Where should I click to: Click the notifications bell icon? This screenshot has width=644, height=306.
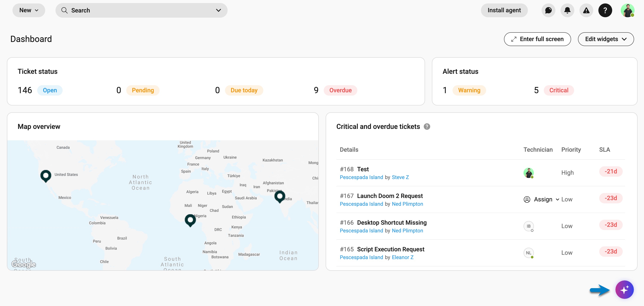(567, 10)
